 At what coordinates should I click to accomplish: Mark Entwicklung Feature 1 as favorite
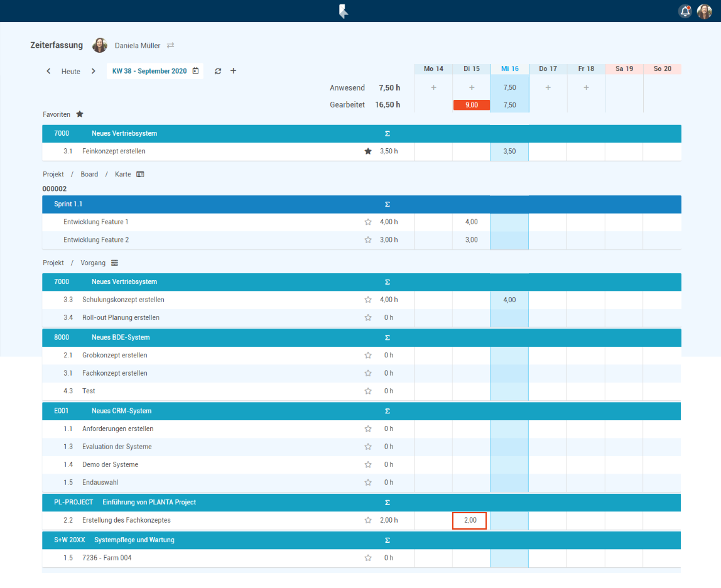(x=368, y=222)
